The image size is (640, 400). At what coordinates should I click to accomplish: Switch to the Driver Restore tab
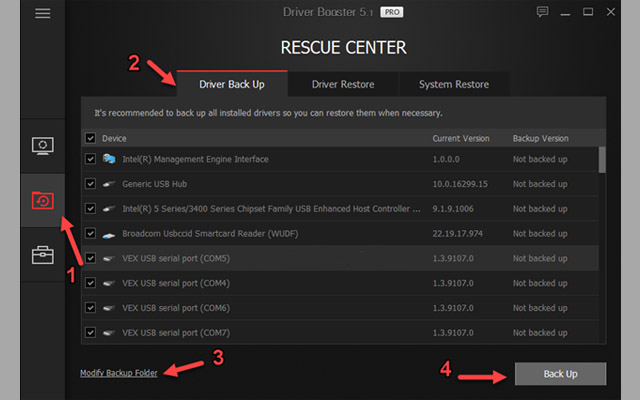pyautogui.click(x=343, y=84)
